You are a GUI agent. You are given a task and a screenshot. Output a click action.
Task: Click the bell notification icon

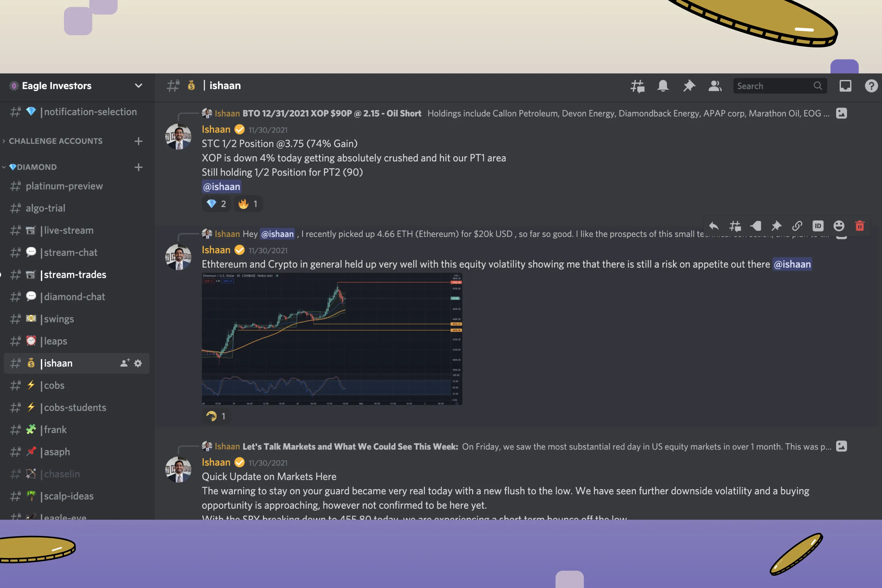click(663, 85)
